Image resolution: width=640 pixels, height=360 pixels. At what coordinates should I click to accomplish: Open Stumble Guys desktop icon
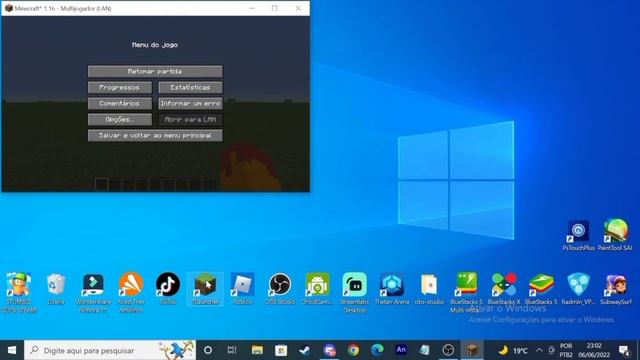[18, 292]
